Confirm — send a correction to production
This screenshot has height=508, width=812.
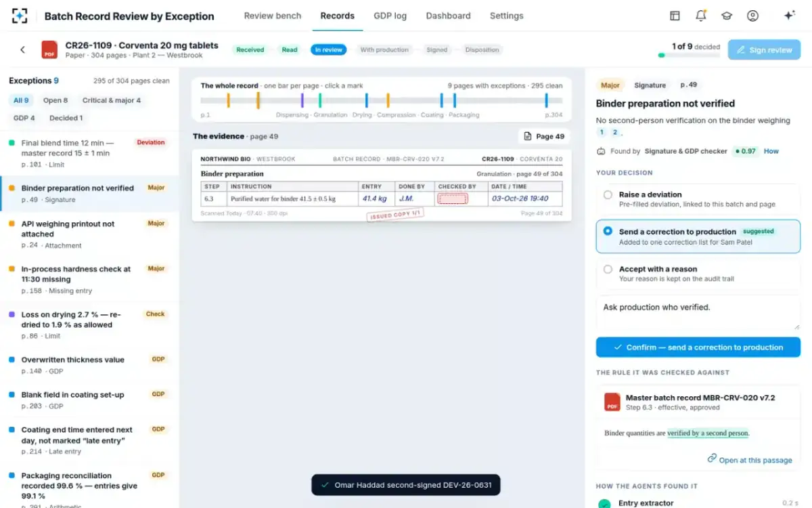(698, 347)
